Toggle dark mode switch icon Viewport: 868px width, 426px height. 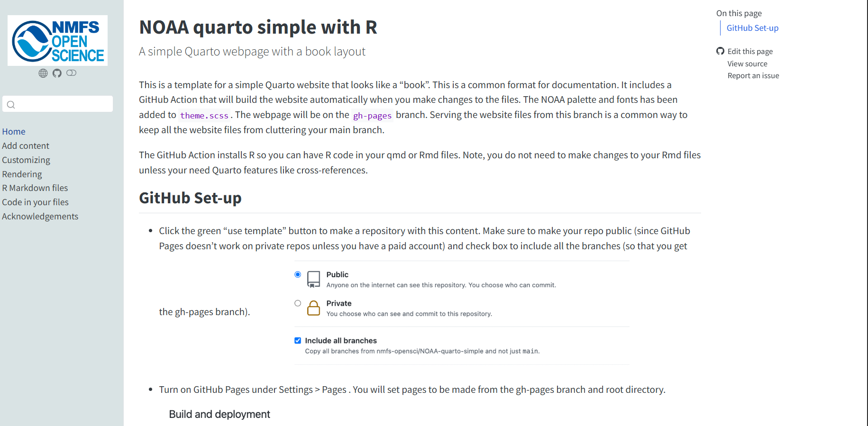(72, 73)
